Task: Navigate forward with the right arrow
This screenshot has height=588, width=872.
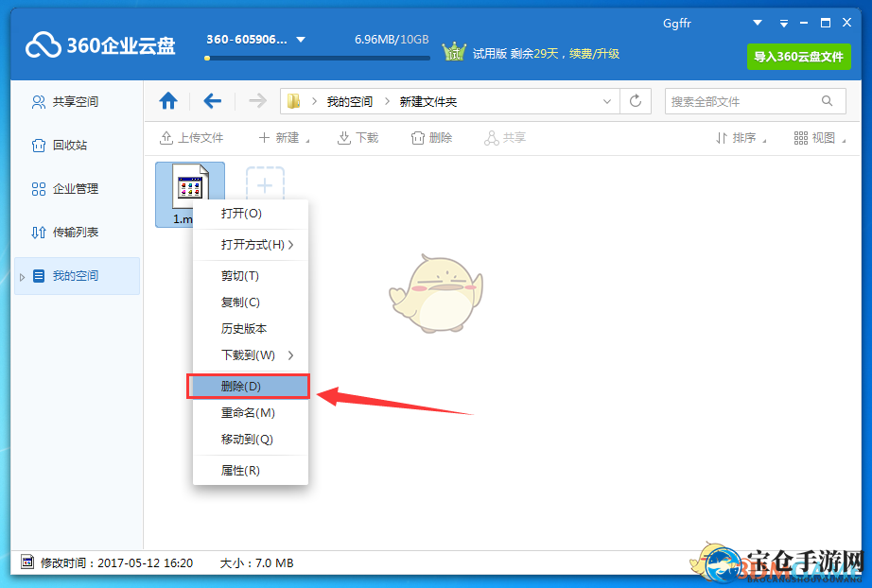Action: point(257,101)
